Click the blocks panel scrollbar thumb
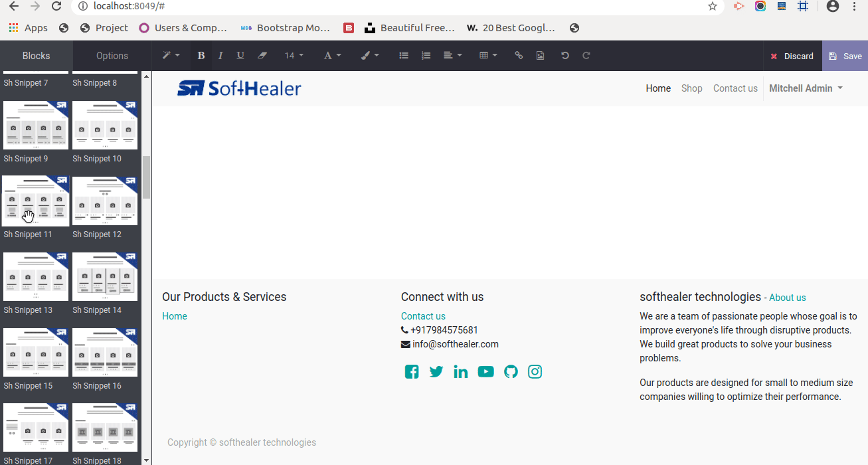 [147, 177]
